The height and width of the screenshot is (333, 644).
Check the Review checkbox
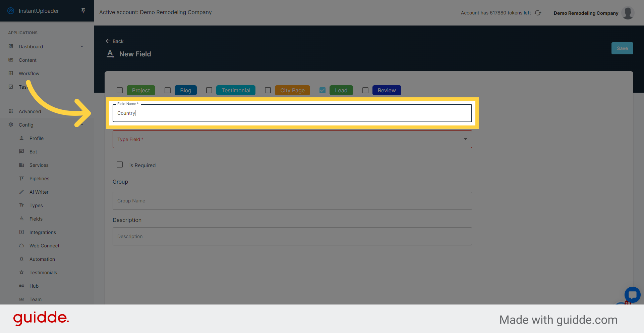pyautogui.click(x=365, y=90)
